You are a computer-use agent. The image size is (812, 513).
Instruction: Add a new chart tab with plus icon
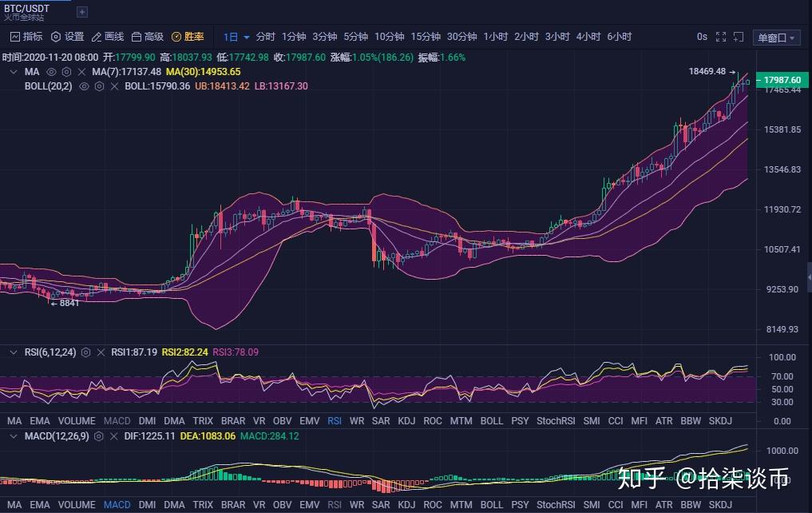coord(81,12)
